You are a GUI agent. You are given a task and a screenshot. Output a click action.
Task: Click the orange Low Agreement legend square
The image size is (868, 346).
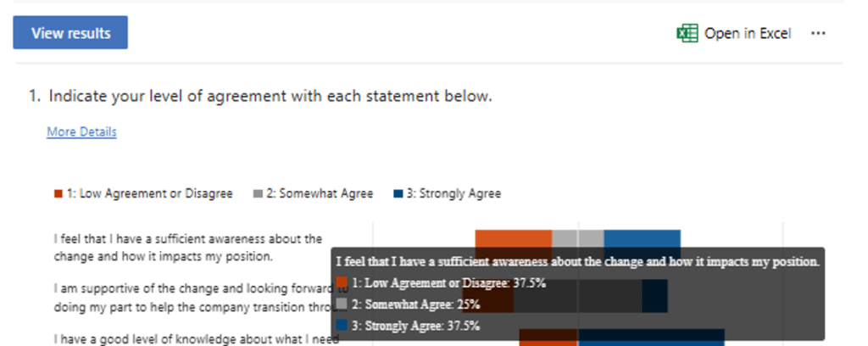pos(58,193)
